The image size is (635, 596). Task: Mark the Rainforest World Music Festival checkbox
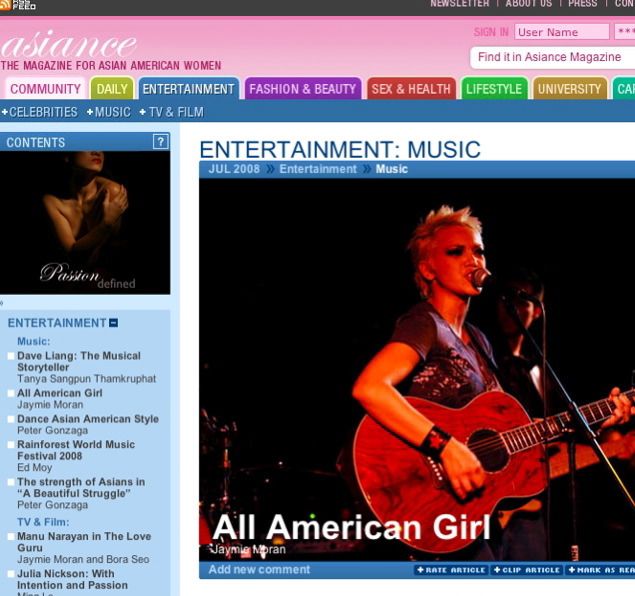[11, 444]
